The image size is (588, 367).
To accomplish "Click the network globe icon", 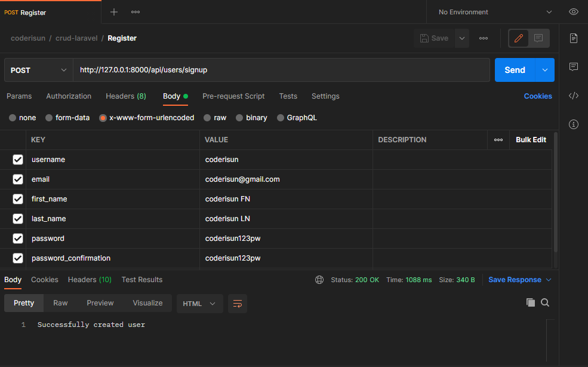I will [x=319, y=280].
